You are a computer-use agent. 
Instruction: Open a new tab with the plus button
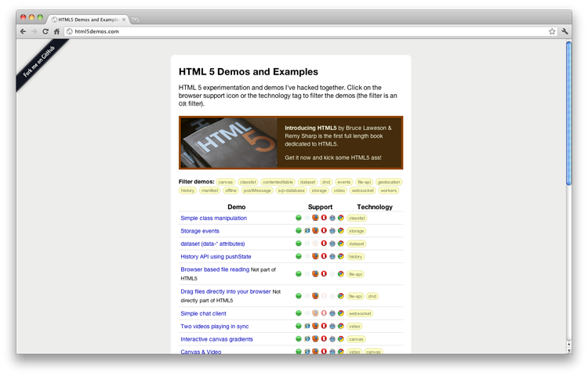pyautogui.click(x=136, y=20)
